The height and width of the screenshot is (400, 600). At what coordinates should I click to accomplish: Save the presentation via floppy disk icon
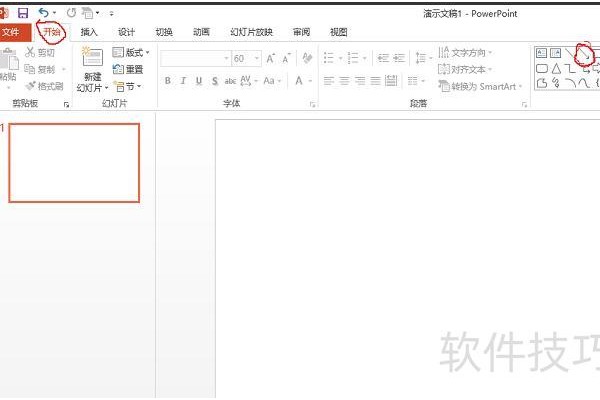tap(23, 13)
